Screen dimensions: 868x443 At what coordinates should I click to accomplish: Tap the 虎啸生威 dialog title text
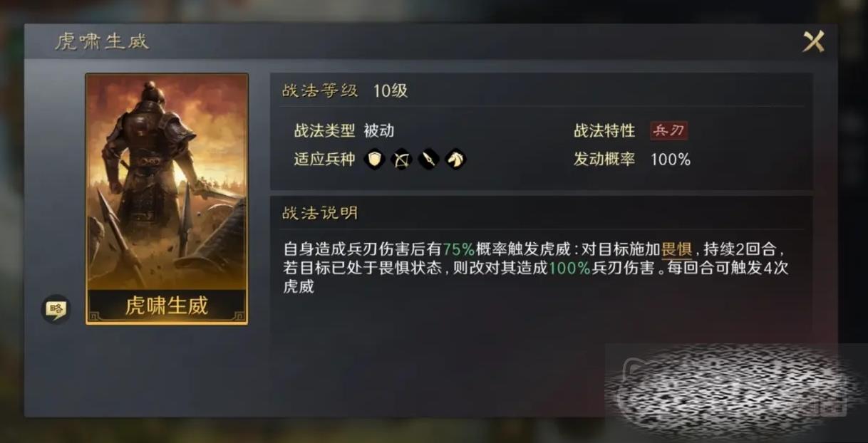(102, 41)
